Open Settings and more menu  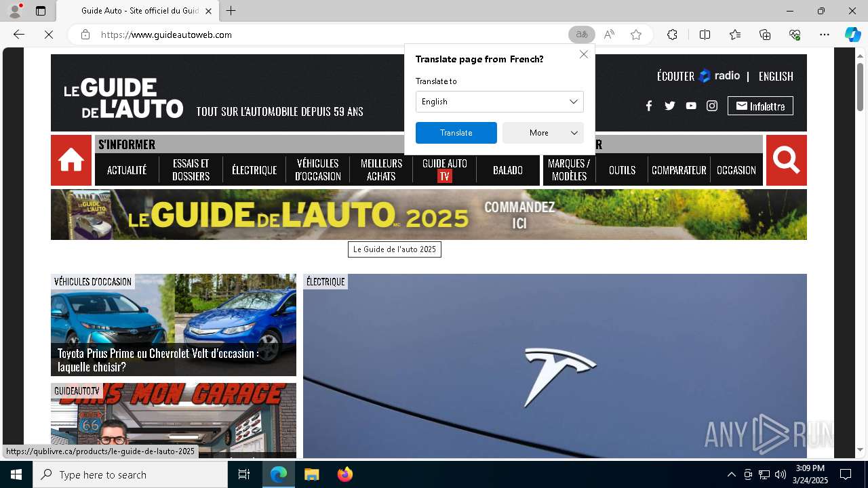825,35
